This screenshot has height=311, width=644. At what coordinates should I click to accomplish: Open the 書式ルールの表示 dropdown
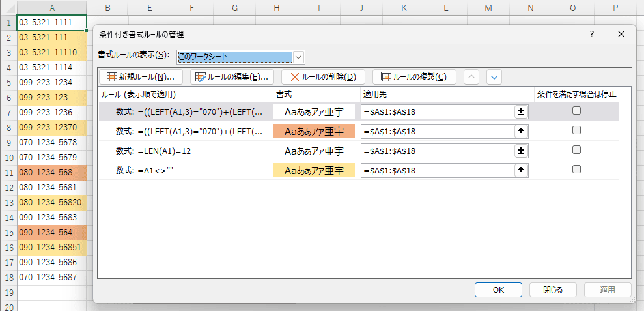tap(298, 57)
